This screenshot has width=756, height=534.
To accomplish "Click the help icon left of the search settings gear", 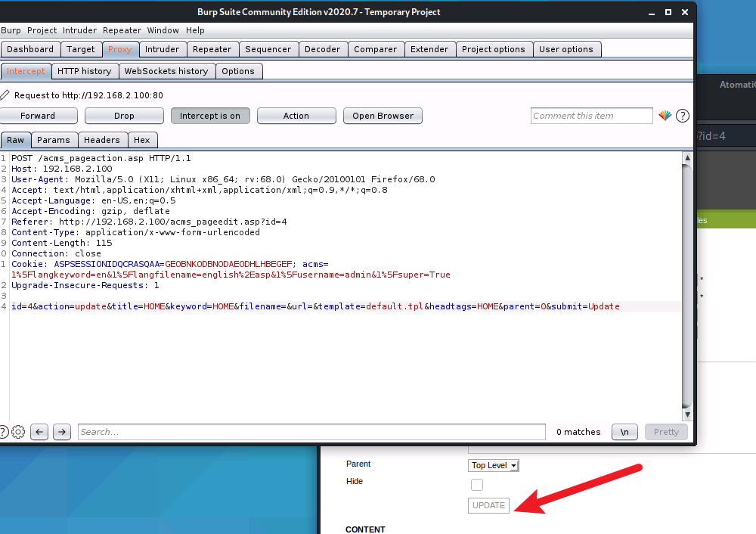I will tap(3, 432).
